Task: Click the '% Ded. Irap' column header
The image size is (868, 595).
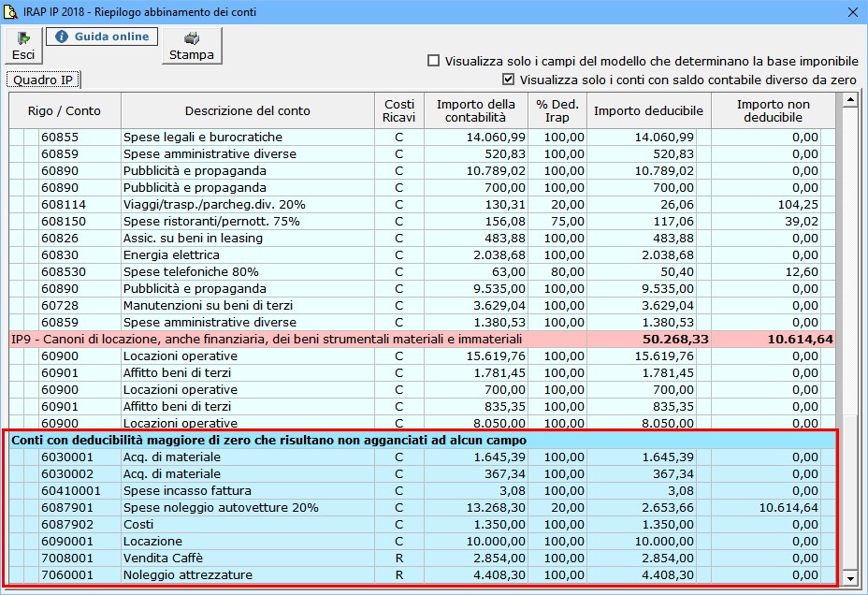Action: coord(557,110)
